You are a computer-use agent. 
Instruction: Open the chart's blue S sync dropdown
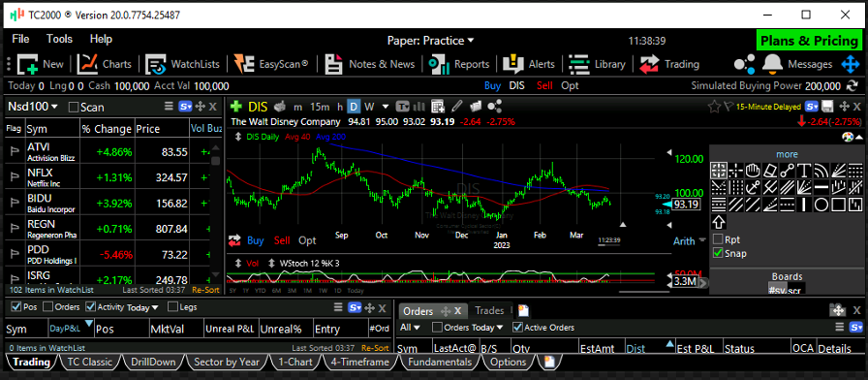click(812, 107)
